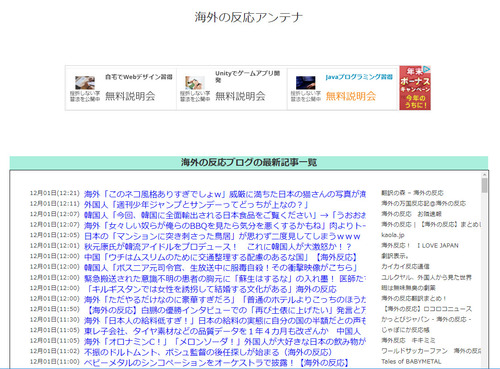The height and width of the screenshot is (369, 500).
Task: Click the Javaプログラミング習得 ad link
Action: [x=359, y=77]
